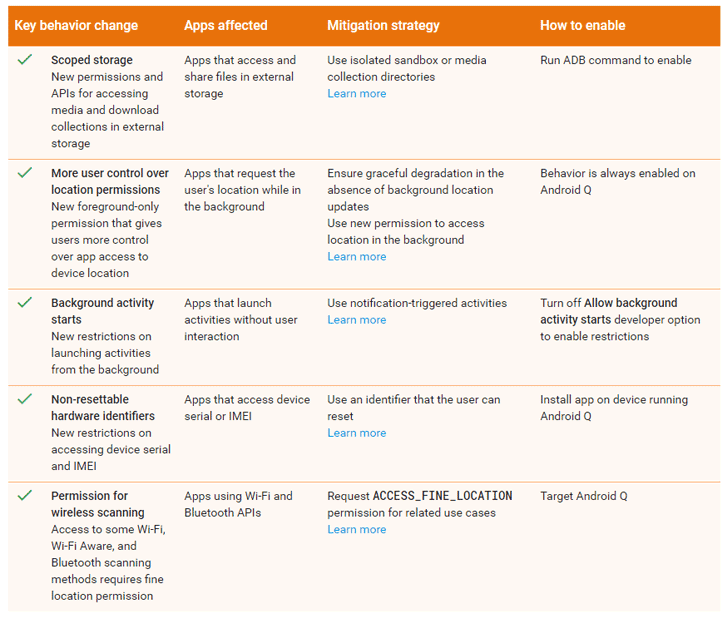Click the Run ADB command to enable text
Viewport: 728px width, 617px height.
click(x=615, y=60)
